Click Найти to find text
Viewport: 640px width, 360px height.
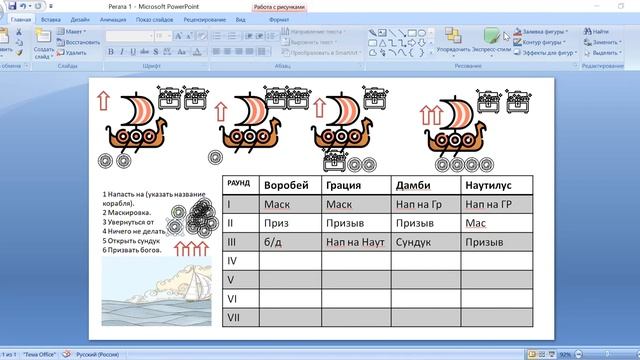coord(596,31)
